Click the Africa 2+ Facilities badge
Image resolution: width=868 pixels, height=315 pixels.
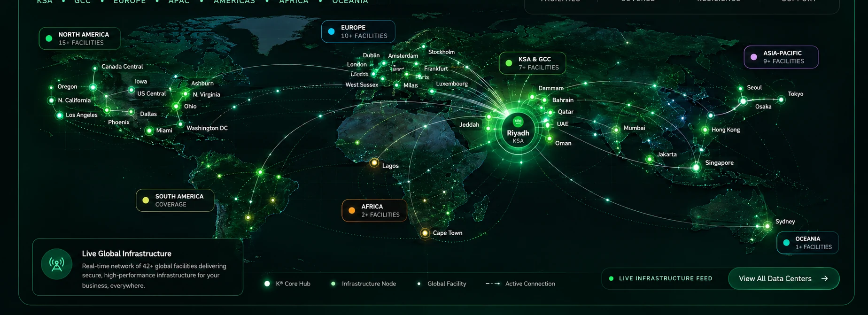(374, 210)
